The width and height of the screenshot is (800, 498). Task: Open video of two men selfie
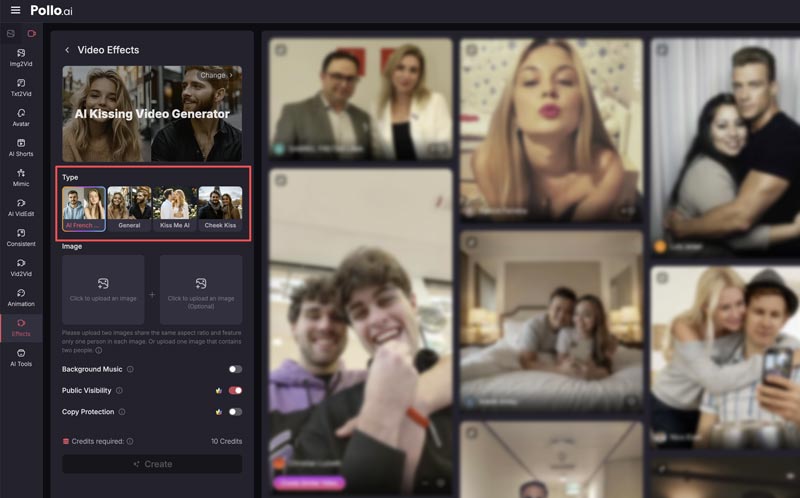tap(361, 332)
